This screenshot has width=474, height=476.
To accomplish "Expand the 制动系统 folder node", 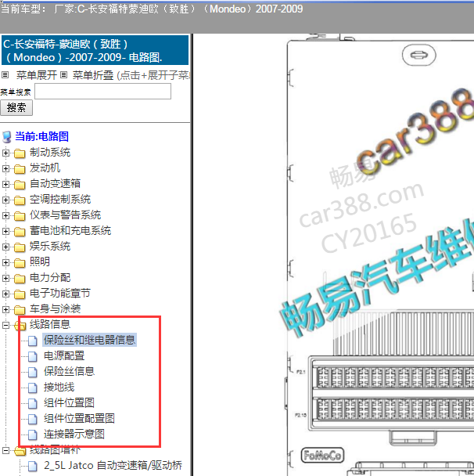I will click(x=5, y=153).
